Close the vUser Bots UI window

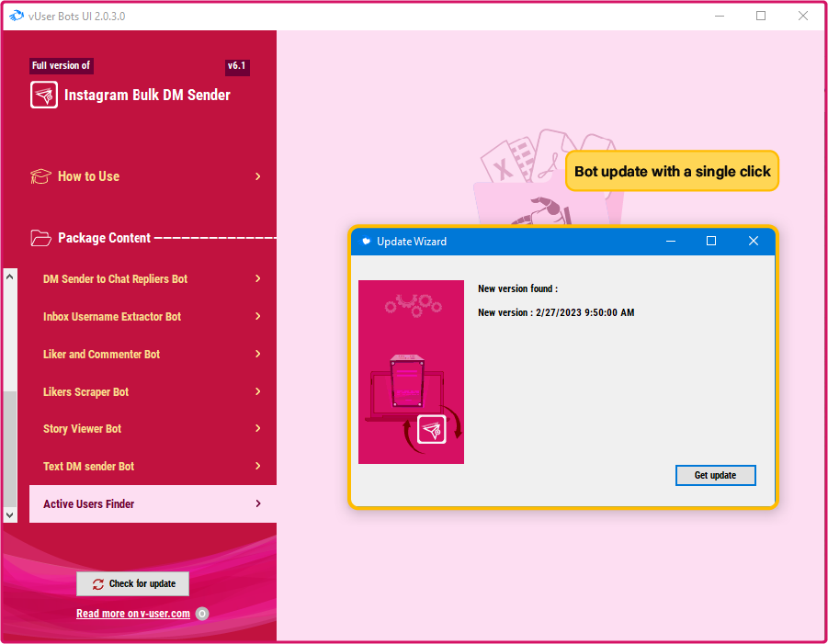(x=803, y=16)
